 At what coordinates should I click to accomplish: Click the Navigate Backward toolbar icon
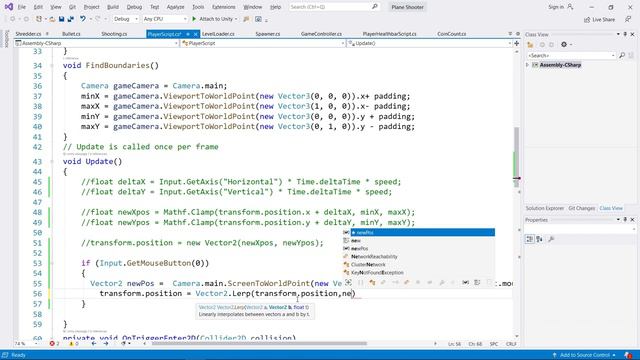[13, 19]
